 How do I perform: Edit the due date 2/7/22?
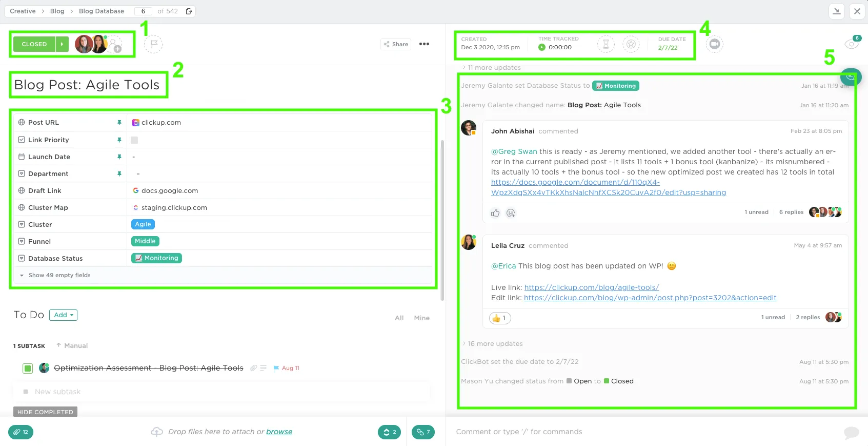tap(668, 48)
